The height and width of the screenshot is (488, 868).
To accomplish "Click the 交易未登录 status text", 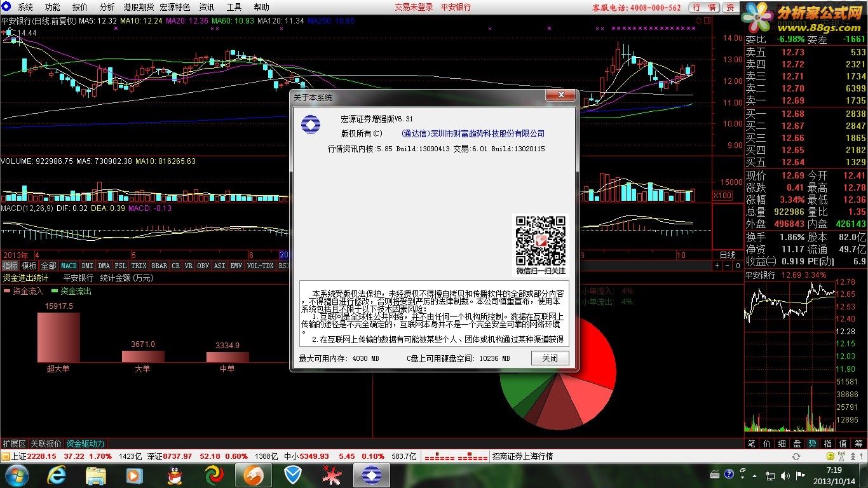I will pyautogui.click(x=414, y=7).
